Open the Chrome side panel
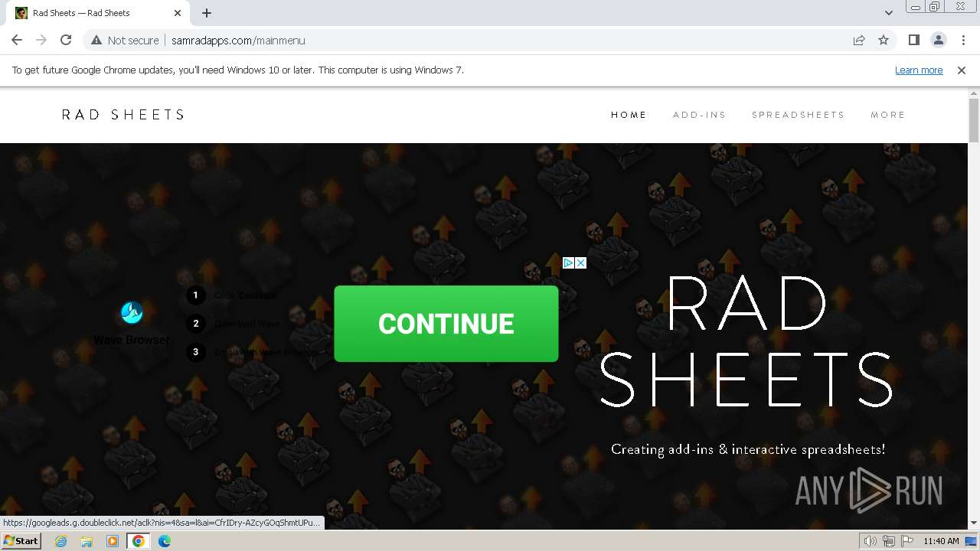This screenshot has height=551, width=980. 914,40
